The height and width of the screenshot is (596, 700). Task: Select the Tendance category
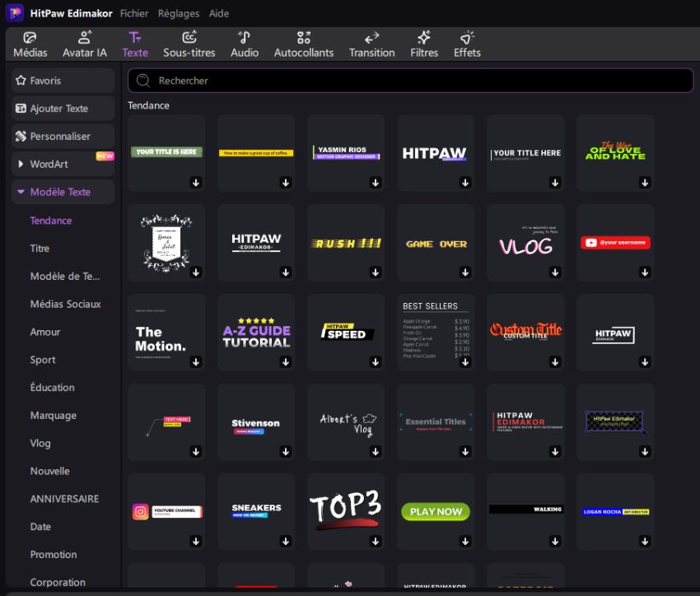point(51,221)
